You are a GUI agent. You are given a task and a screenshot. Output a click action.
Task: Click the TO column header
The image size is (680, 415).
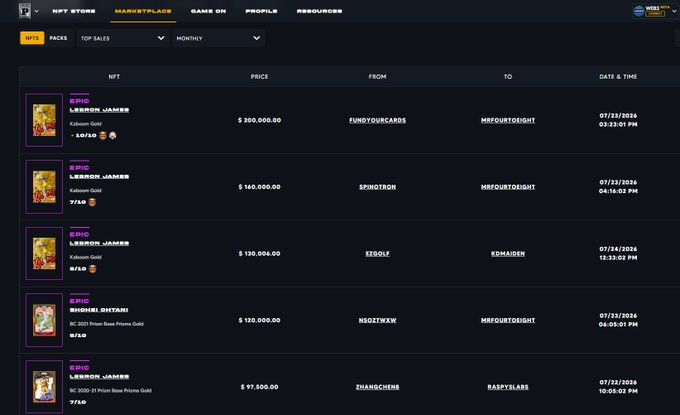click(508, 77)
